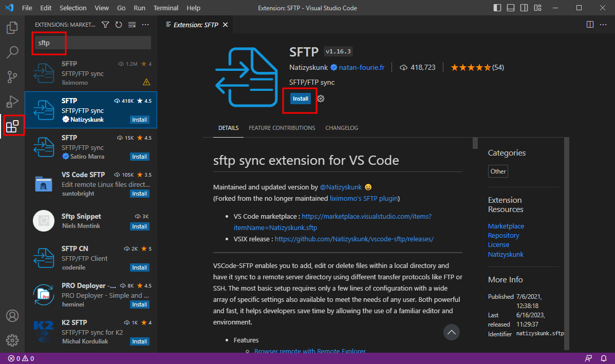Open the VS Code marketplace URL link

coord(332,222)
